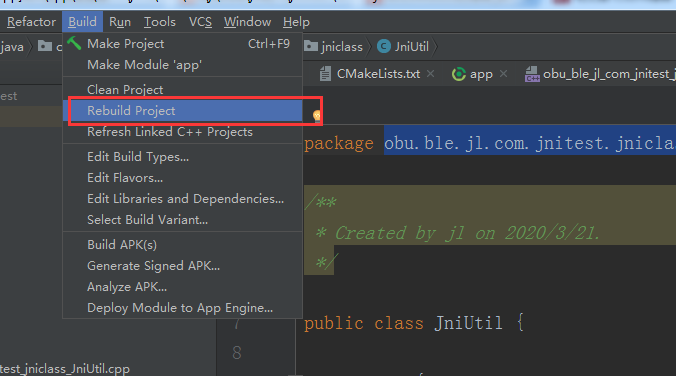The width and height of the screenshot is (676, 376).
Task: Open Edit Libraries and Dependencies
Action: click(x=183, y=199)
